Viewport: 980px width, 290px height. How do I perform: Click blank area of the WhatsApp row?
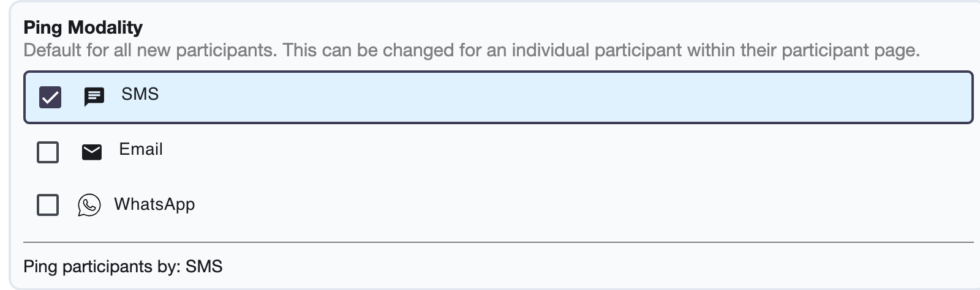[x=551, y=205]
